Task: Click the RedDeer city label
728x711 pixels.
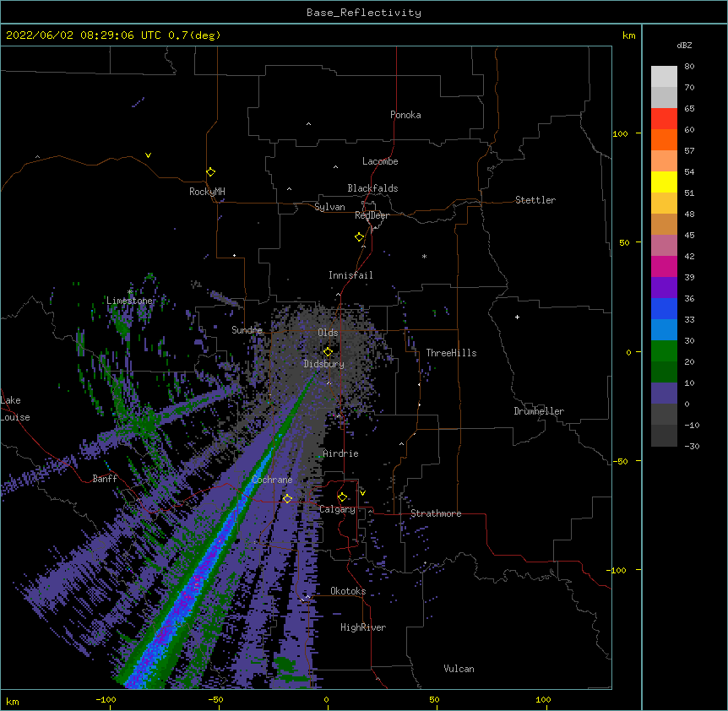Action: point(372,215)
